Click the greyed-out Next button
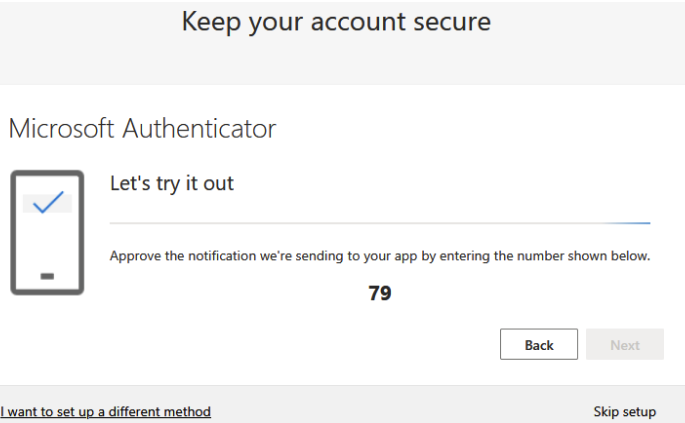 tap(625, 345)
